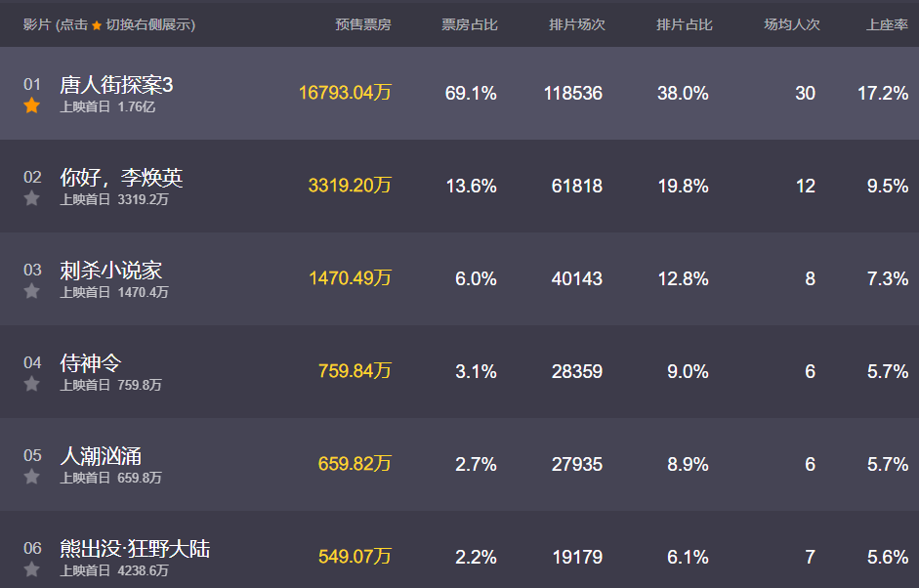The image size is (919, 588).
Task: Click the orange star in header hint
Action: pos(97,25)
